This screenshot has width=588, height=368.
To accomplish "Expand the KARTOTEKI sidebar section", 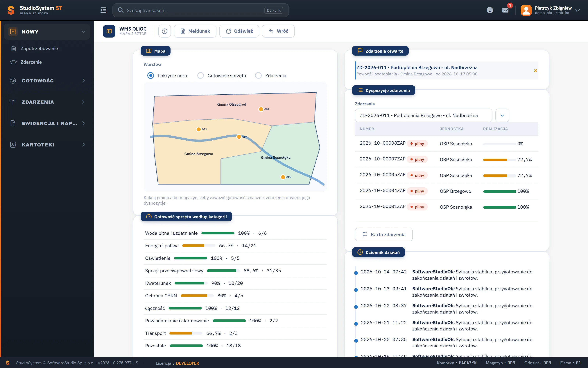I will tap(47, 145).
